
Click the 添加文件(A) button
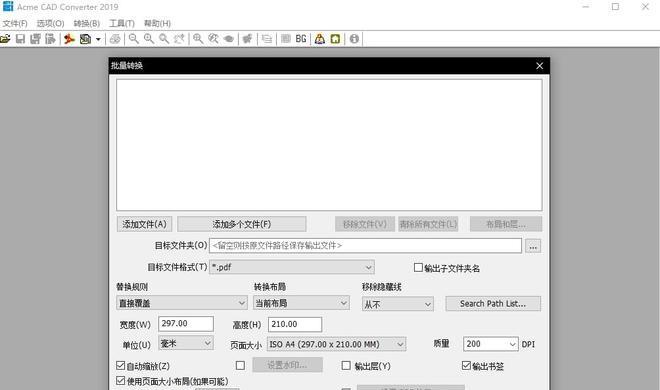[x=144, y=224]
